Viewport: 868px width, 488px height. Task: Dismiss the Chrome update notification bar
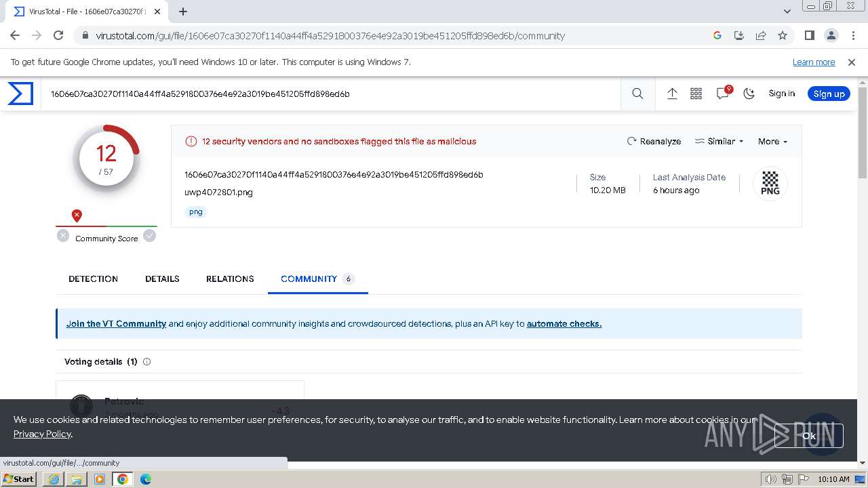pos(852,62)
